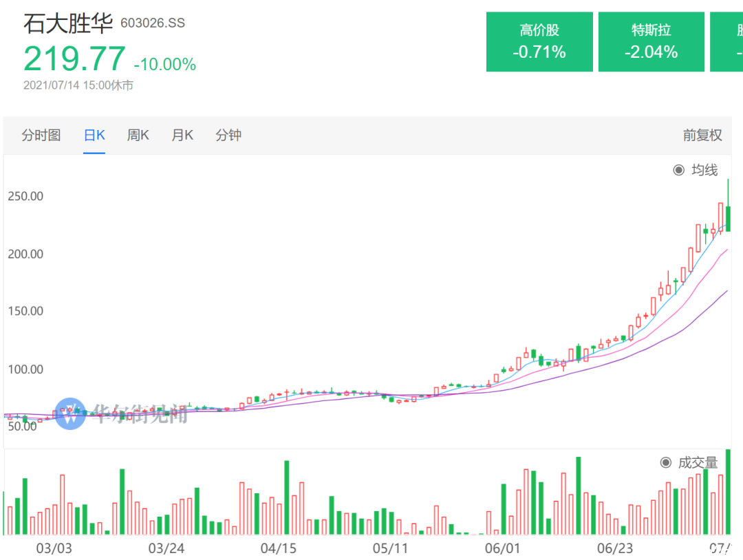The image size is (743, 560).
Task: Click the current price 219.77
Action: pyautogui.click(x=74, y=58)
